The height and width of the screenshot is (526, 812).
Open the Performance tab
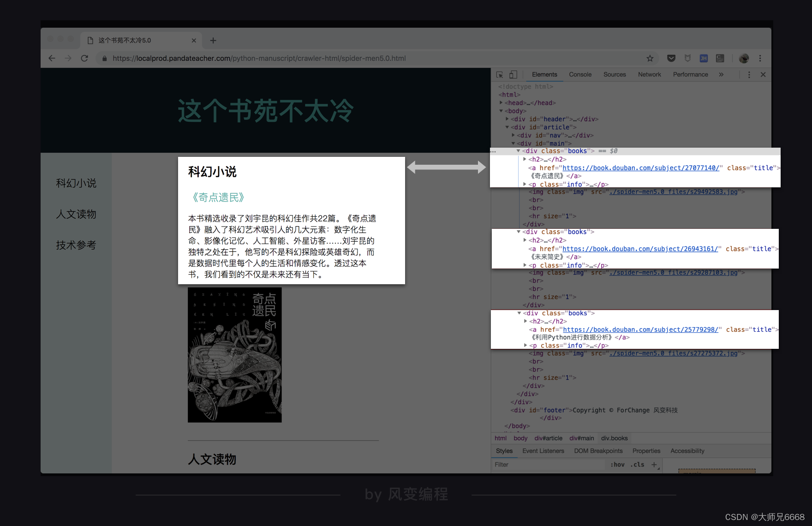coord(690,74)
